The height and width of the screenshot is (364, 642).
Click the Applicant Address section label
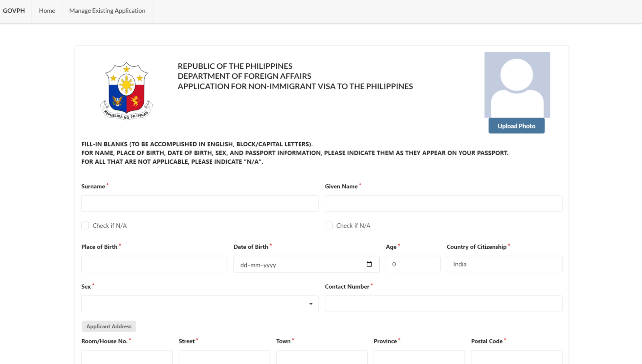coord(109,326)
